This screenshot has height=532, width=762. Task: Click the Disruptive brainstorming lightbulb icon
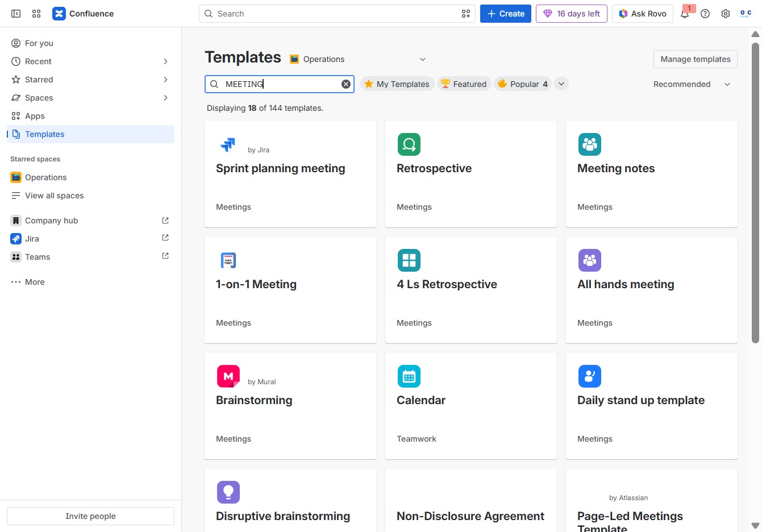point(228,492)
